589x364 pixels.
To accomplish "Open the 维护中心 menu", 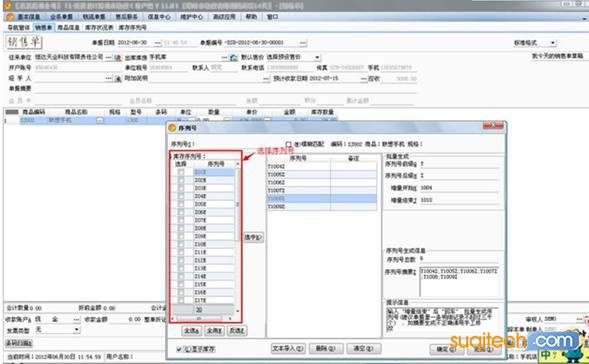I will (192, 17).
